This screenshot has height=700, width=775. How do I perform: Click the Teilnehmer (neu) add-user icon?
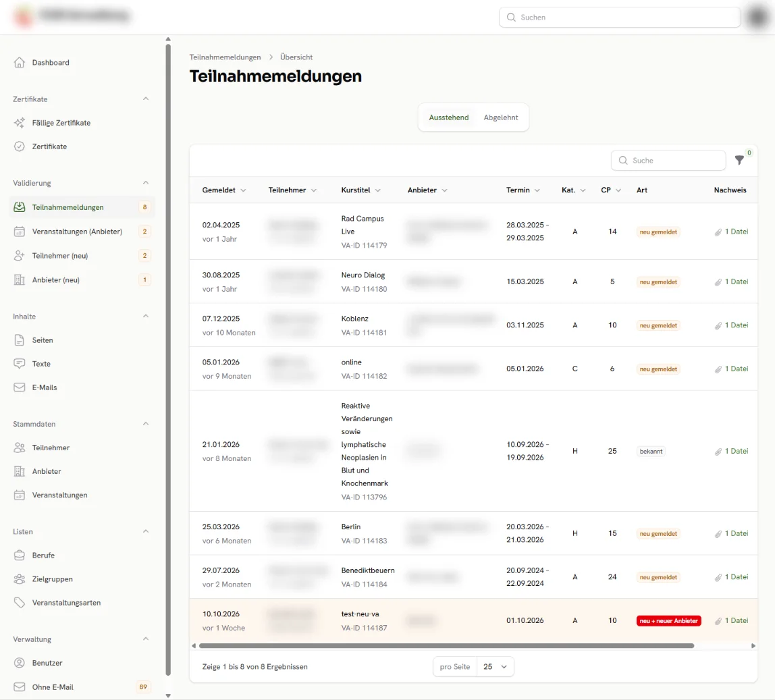pyautogui.click(x=20, y=256)
